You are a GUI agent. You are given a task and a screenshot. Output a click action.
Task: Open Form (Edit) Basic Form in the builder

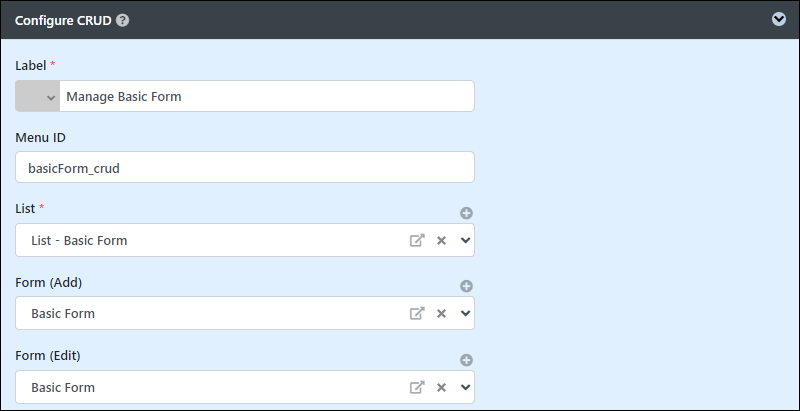point(417,387)
